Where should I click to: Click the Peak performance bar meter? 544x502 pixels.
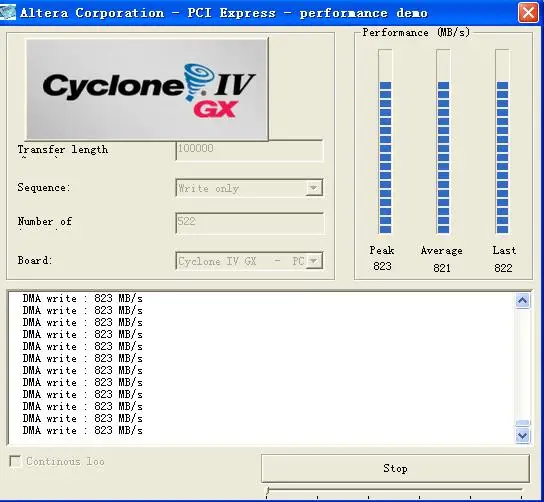[x=385, y=141]
